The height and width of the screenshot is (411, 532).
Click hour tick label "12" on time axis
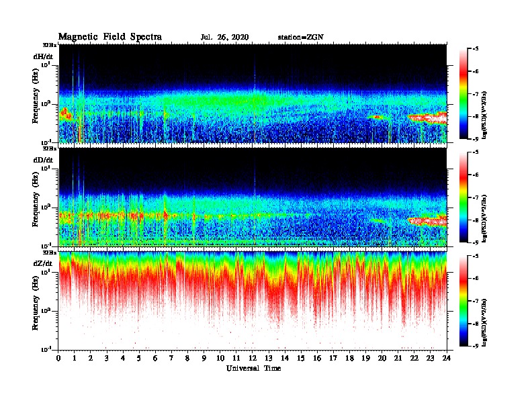[x=253, y=359]
